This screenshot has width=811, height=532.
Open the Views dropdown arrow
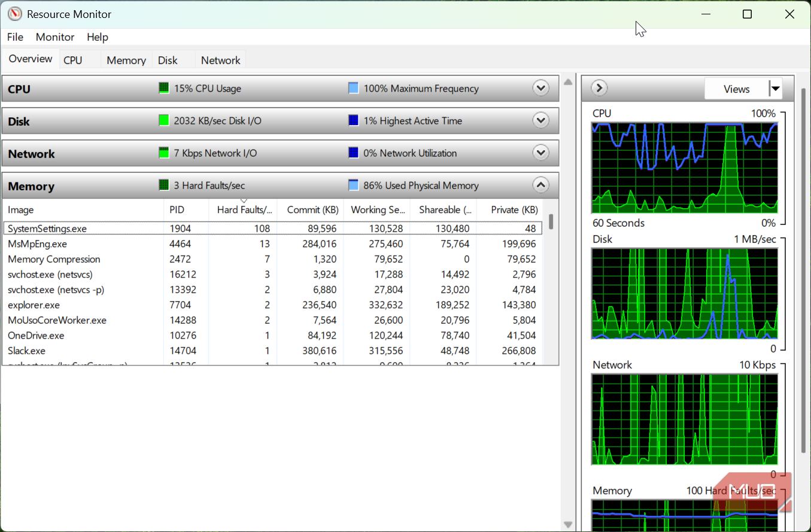point(776,89)
